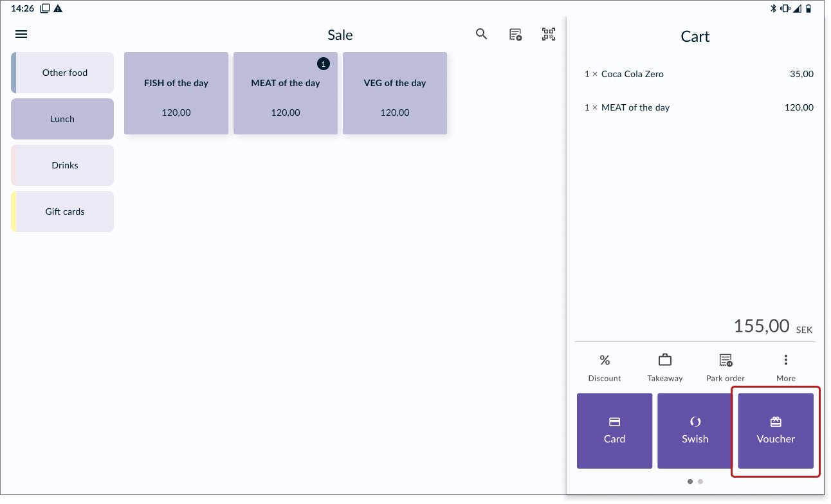
Task: Add another MEAT of the day
Action: (x=286, y=94)
